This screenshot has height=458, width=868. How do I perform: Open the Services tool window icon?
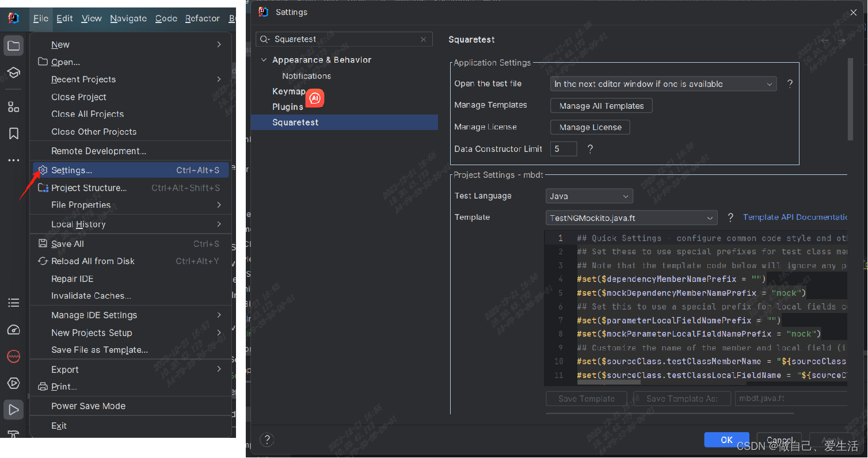click(14, 383)
